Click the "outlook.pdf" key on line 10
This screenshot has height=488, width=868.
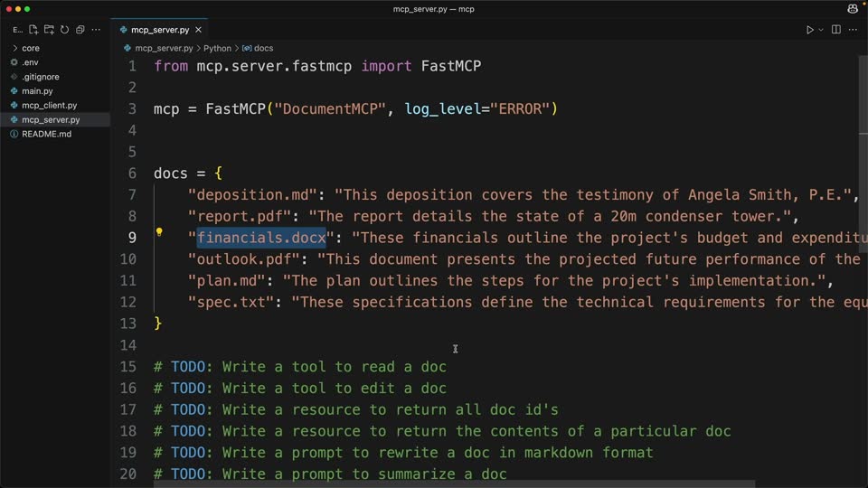tap(244, 259)
